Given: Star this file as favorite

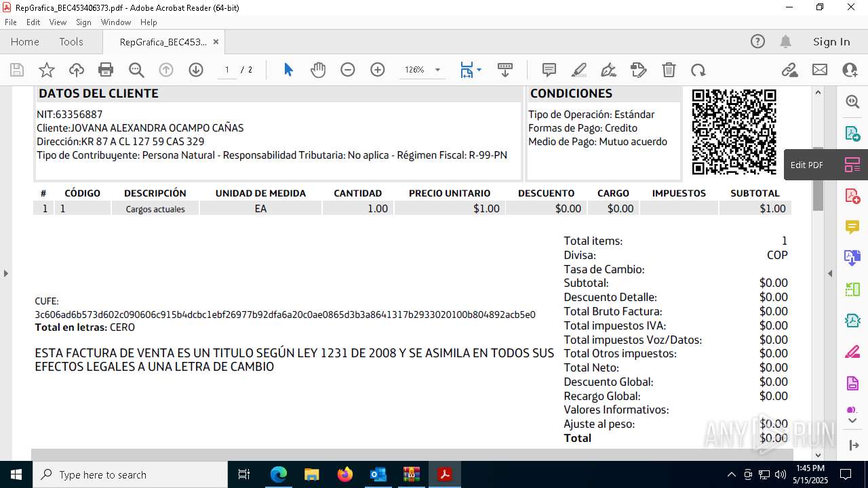Looking at the screenshot, I should click(47, 70).
